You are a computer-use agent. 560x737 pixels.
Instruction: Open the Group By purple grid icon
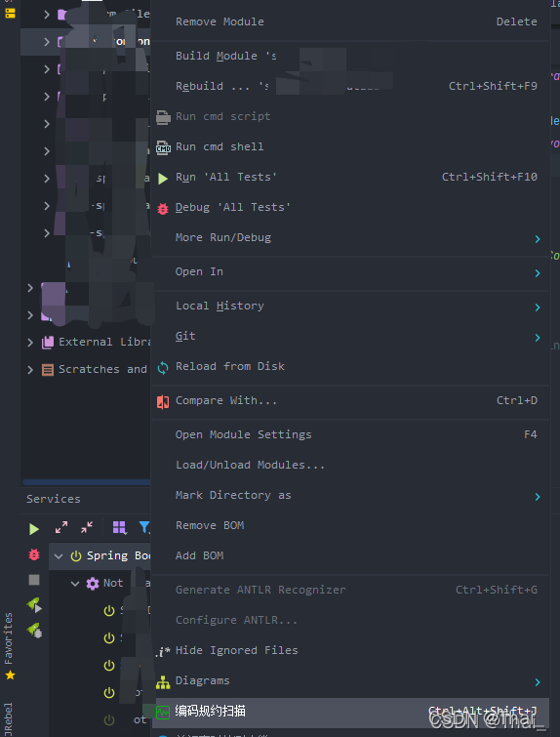coord(119,527)
